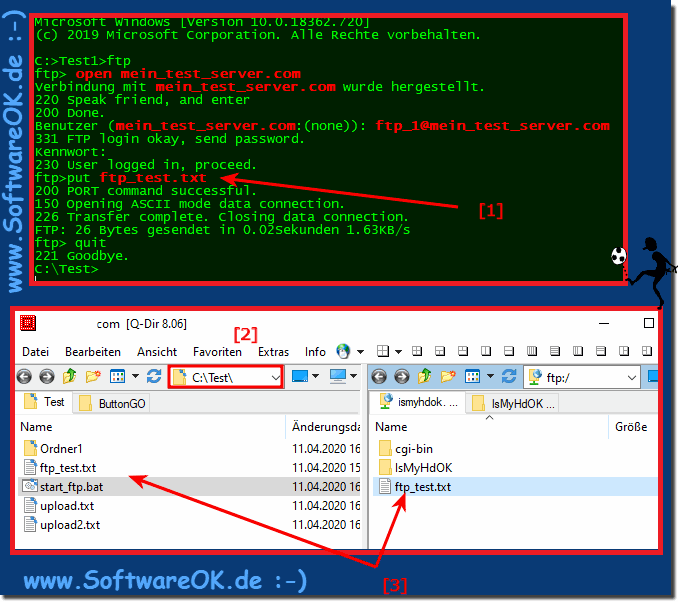678x602 pixels.
Task: Select layout with one top, two bottom panes
Action: click(440, 351)
